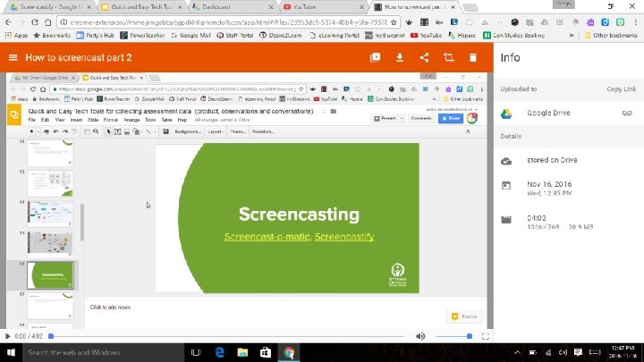Open the Hapara bookmark
The image size is (644, 362).
coord(462,35)
